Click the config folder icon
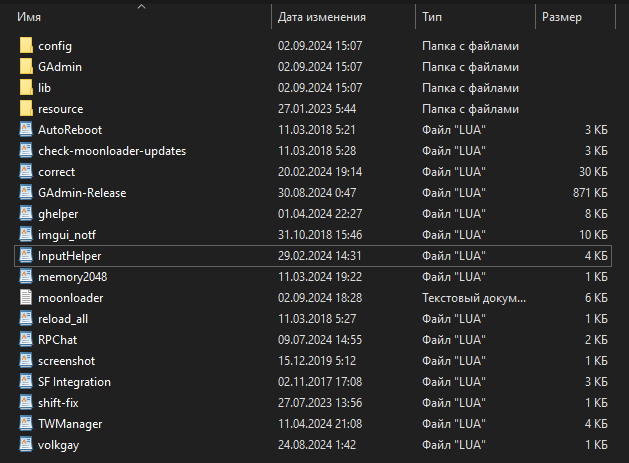Screen dimensions: 629x463 26,46
